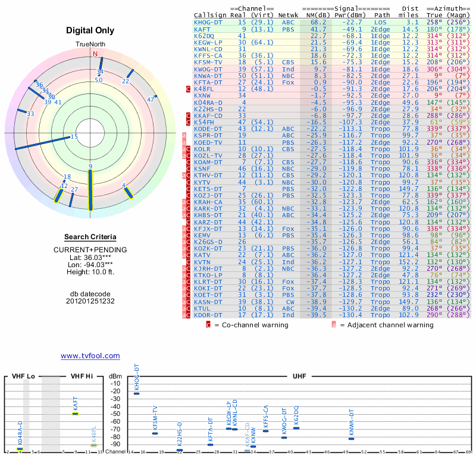Click the K04RA-D marker in the VHF Lo chart
Screen dimensions: 476x457
(x=20, y=449)
